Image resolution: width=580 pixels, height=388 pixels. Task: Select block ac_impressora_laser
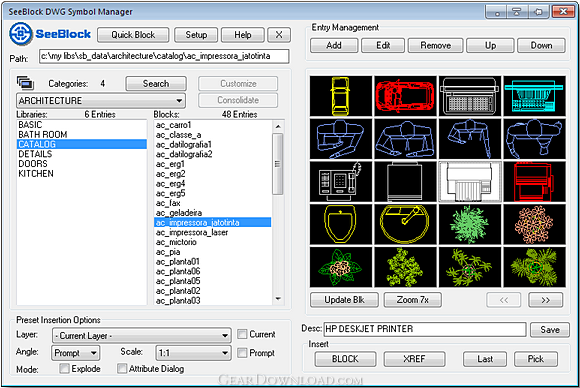(213, 232)
